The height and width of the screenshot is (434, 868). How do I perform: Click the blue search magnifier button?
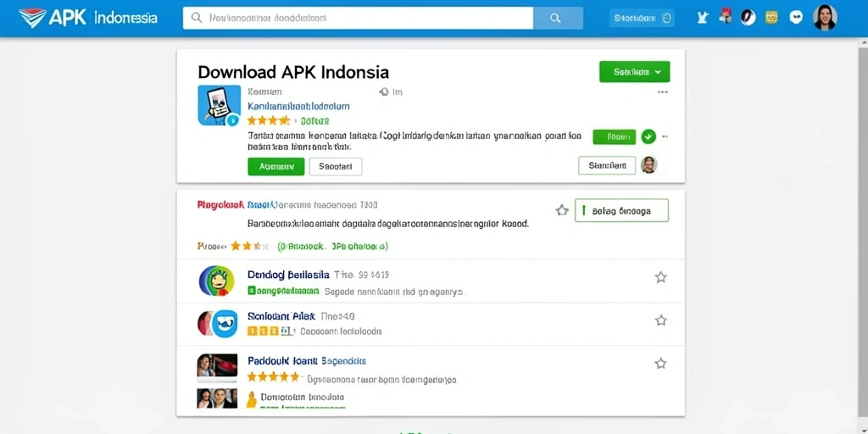(x=558, y=18)
